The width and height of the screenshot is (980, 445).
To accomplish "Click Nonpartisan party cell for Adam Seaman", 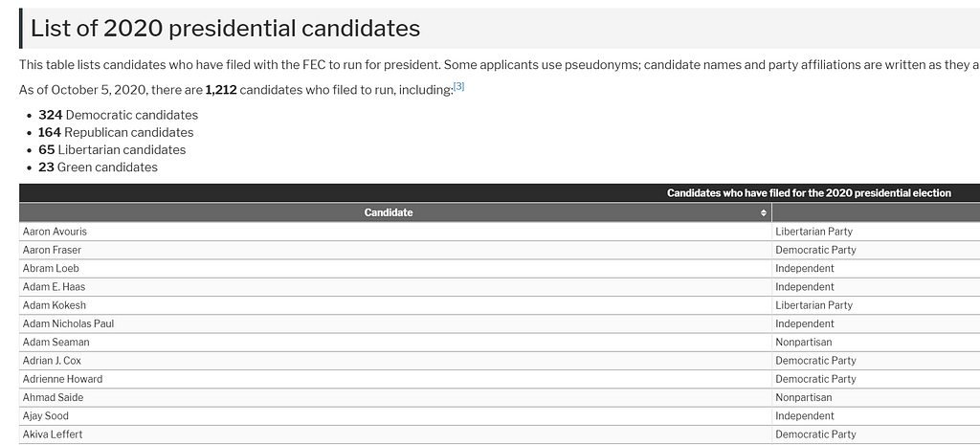I will tap(804, 342).
